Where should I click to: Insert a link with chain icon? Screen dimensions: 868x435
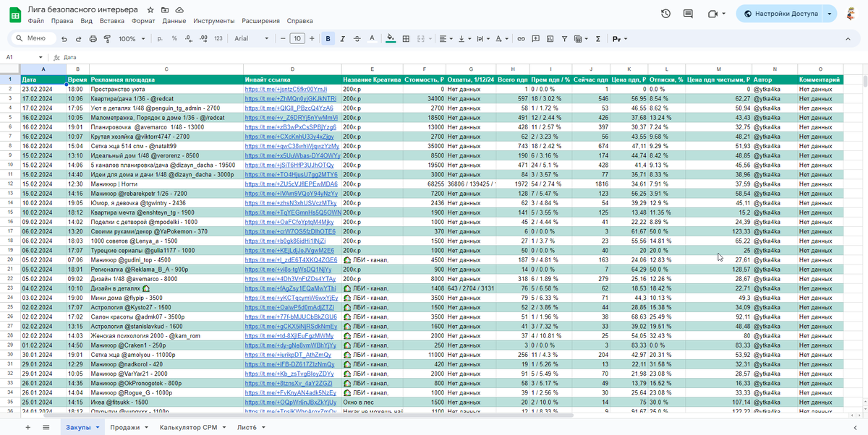point(522,39)
